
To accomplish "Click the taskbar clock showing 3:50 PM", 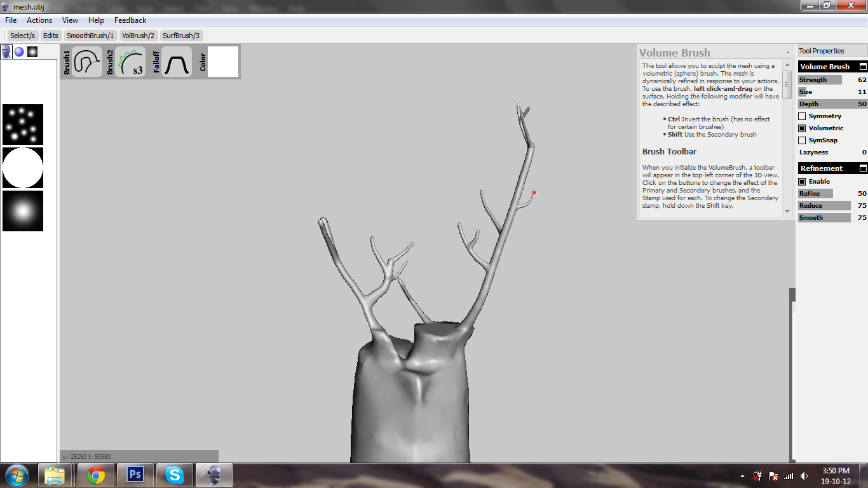I will (836, 476).
